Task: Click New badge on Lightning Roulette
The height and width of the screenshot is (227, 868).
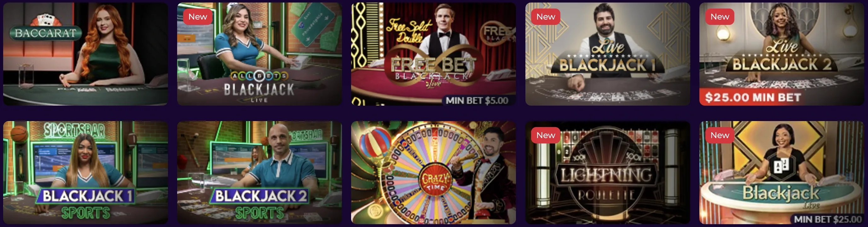Action: [546, 135]
